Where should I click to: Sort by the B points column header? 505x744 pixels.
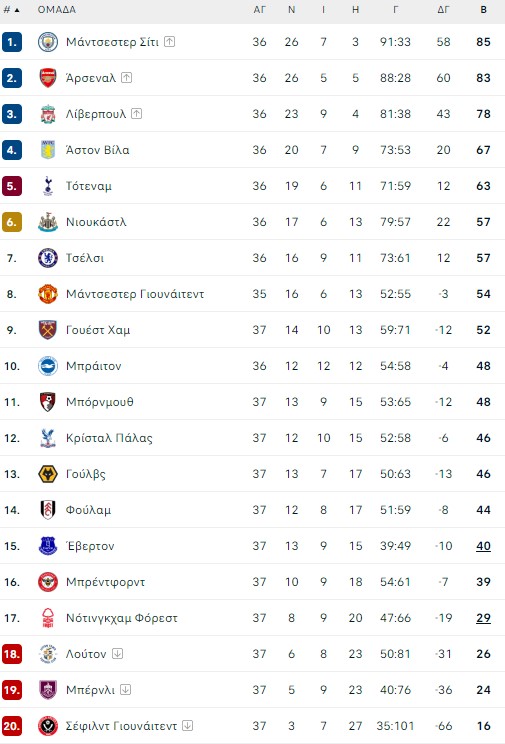click(x=483, y=9)
